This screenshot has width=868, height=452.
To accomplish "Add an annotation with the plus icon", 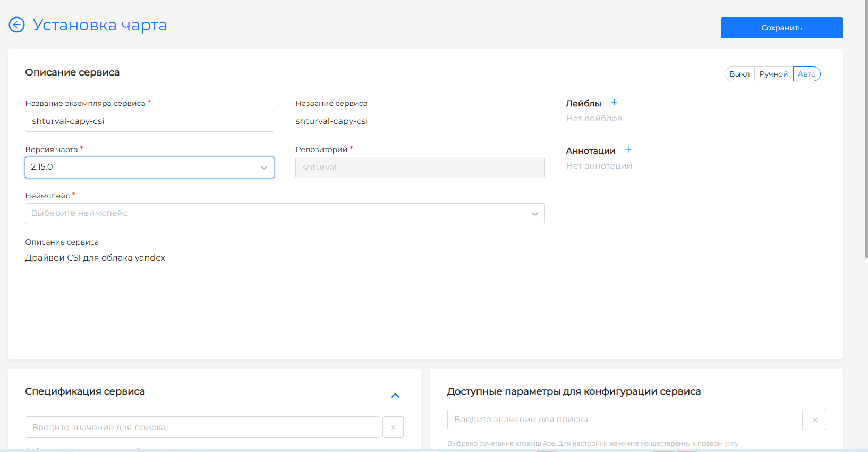I will (x=628, y=149).
